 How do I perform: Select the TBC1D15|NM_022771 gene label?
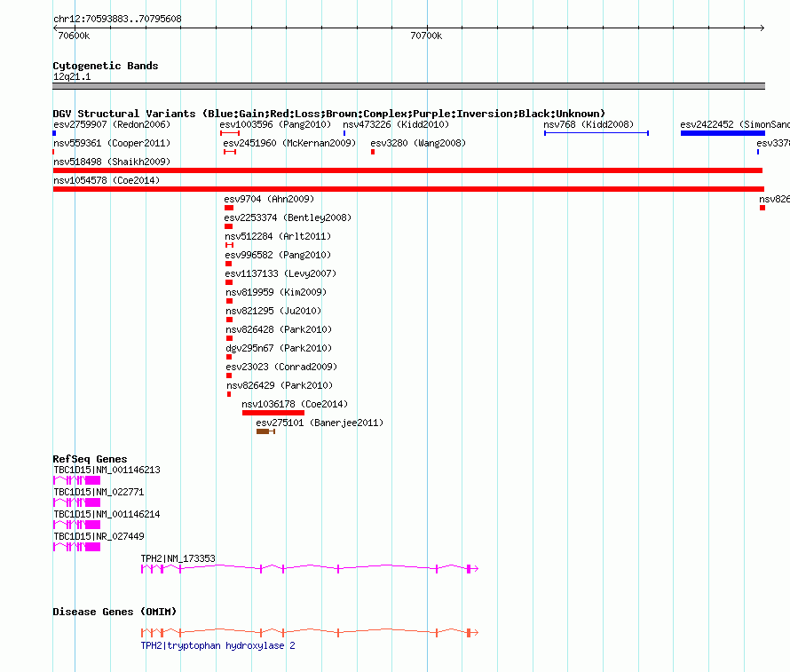[99, 492]
